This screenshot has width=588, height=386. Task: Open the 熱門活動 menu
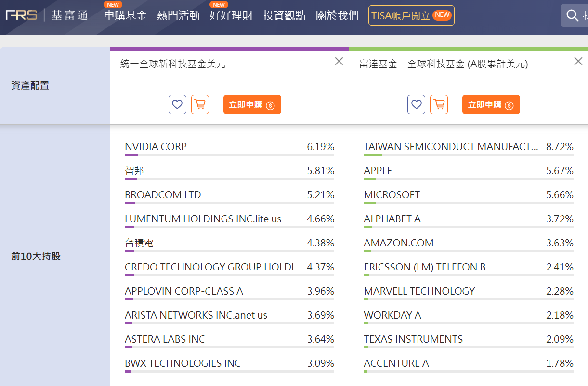178,15
